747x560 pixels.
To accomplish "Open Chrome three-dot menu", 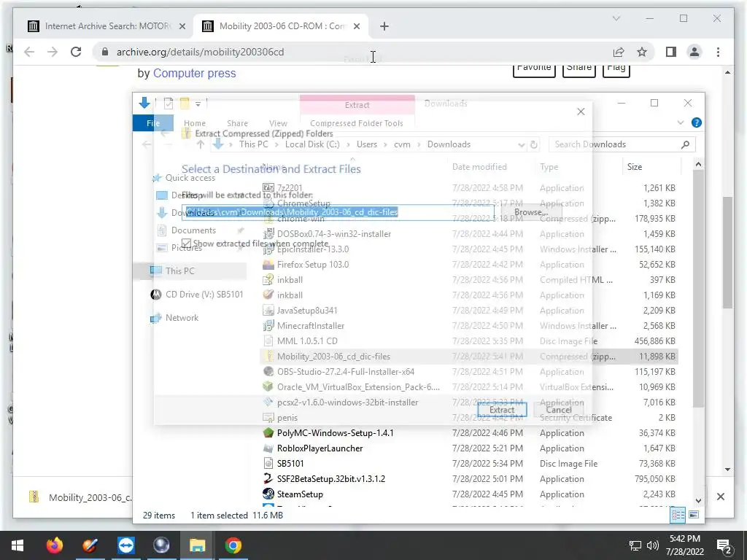I will pyautogui.click(x=718, y=52).
